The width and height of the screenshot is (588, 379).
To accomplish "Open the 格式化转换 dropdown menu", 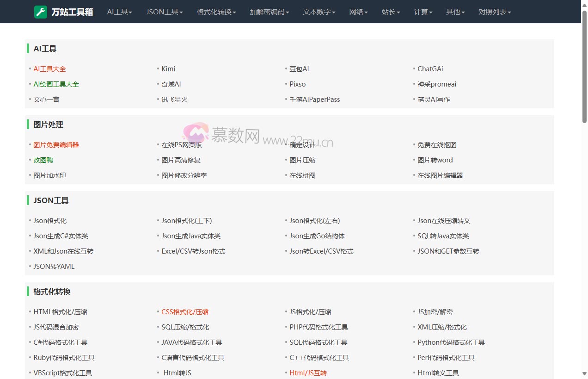I will tap(217, 12).
